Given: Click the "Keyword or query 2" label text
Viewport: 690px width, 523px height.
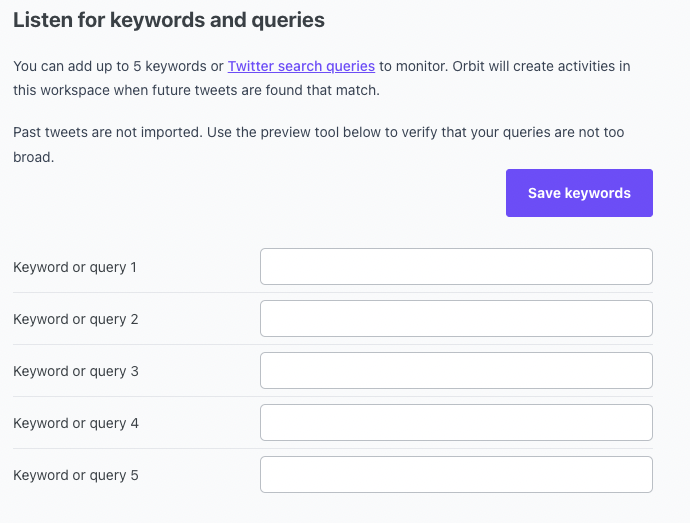Looking at the screenshot, I should (x=75, y=319).
